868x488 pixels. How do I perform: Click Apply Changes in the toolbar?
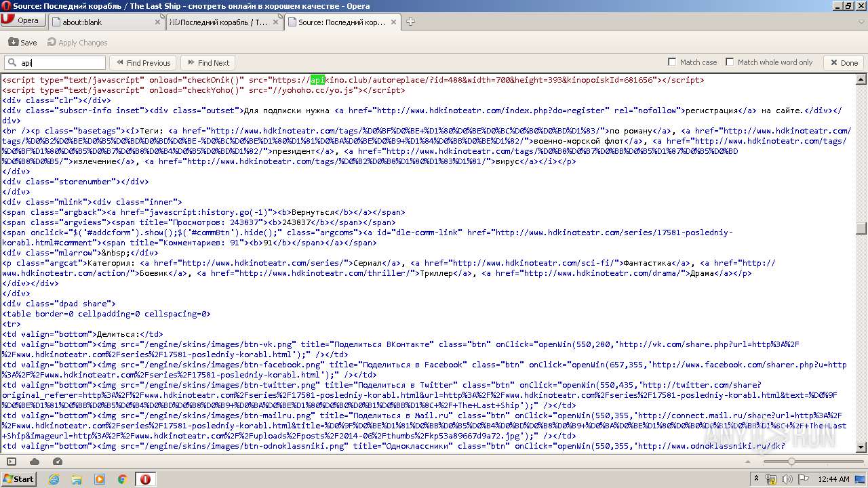pyautogui.click(x=76, y=42)
